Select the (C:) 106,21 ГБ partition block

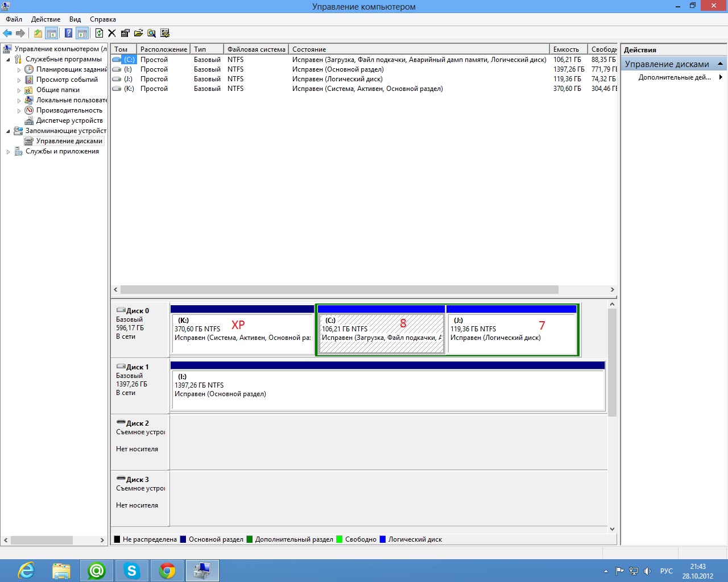tap(381, 330)
